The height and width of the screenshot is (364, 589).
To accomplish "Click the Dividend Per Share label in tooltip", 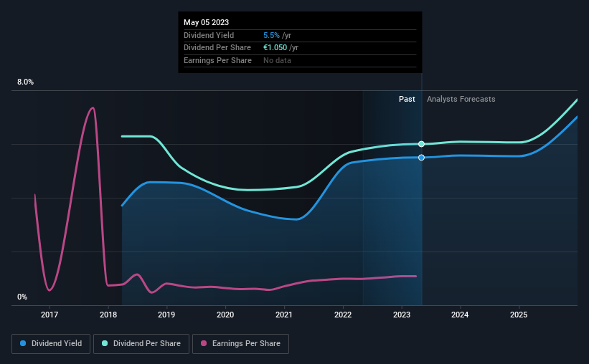I will (x=217, y=48).
